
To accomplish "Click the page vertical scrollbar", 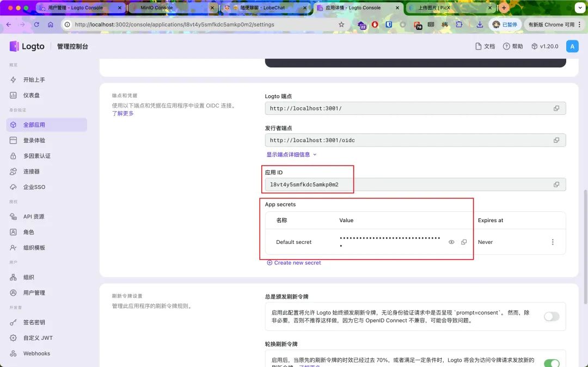I will (x=585, y=247).
